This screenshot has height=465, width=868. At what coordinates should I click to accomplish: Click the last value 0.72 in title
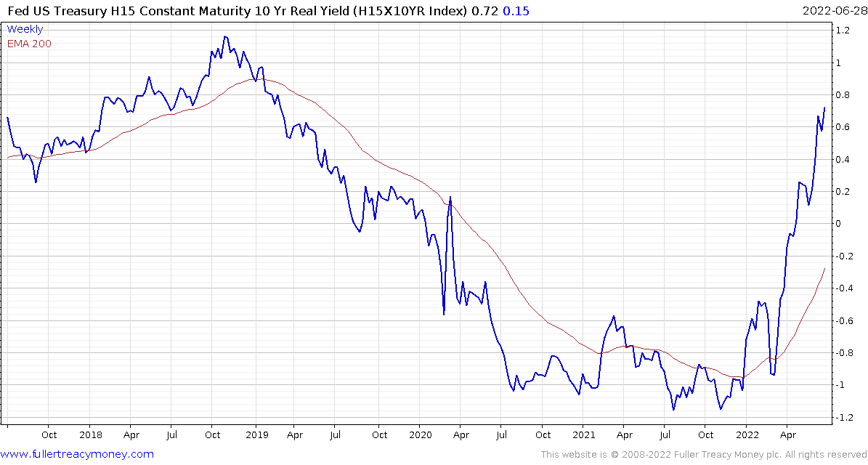click(484, 10)
